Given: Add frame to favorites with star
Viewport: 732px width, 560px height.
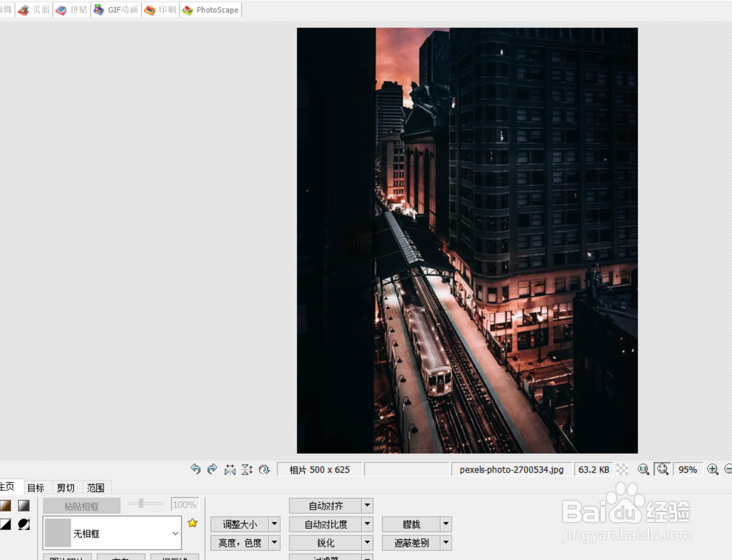Looking at the screenshot, I should [193, 523].
